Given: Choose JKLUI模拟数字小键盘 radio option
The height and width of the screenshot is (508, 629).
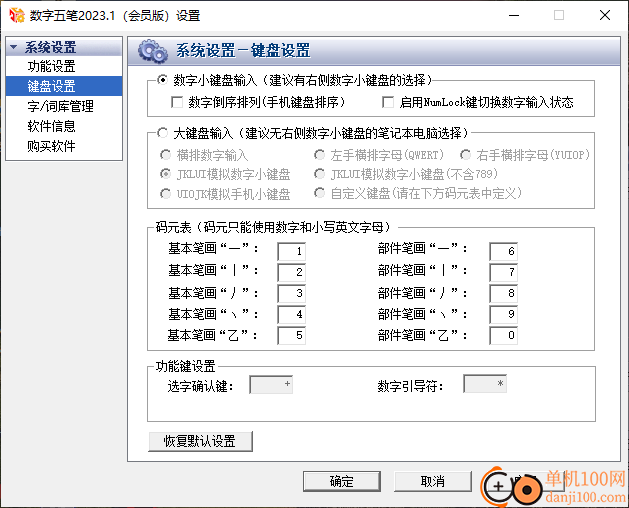Looking at the screenshot, I should [165, 174].
